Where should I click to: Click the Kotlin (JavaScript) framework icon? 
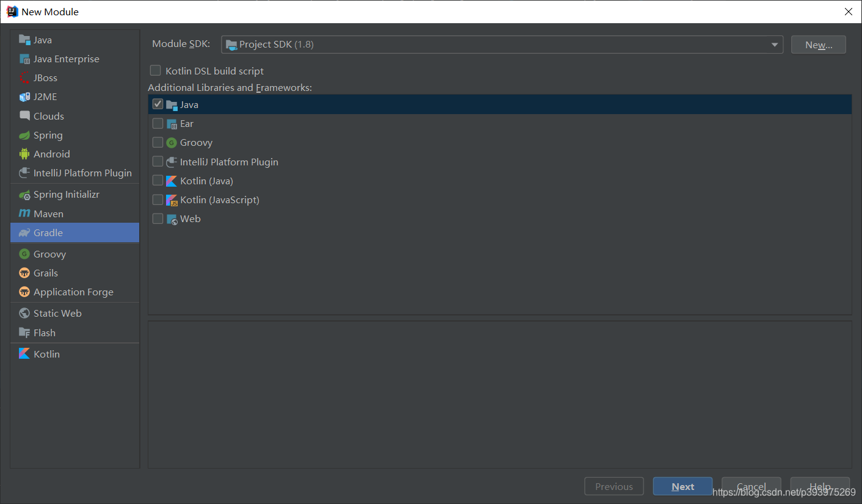pos(172,200)
